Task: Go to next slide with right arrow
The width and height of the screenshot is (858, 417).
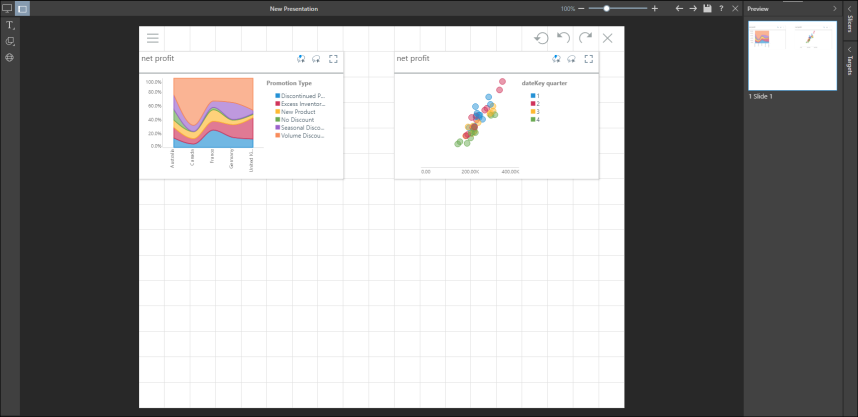Action: point(694,8)
